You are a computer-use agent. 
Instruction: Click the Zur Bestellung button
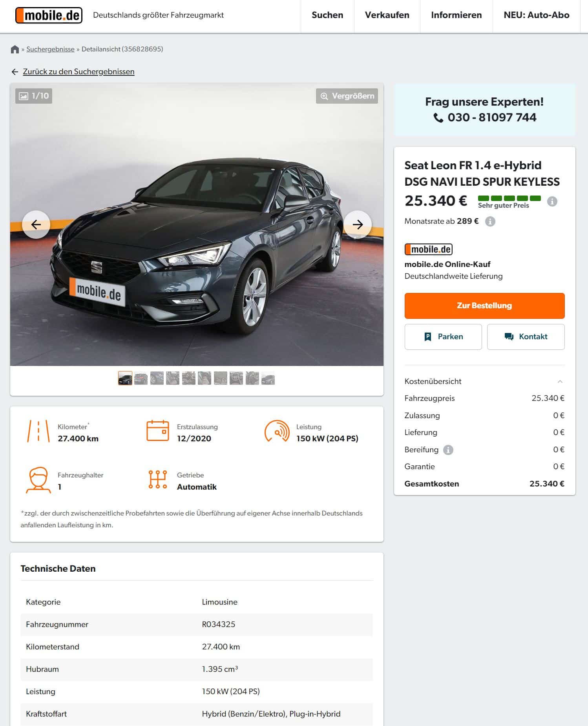pyautogui.click(x=484, y=305)
